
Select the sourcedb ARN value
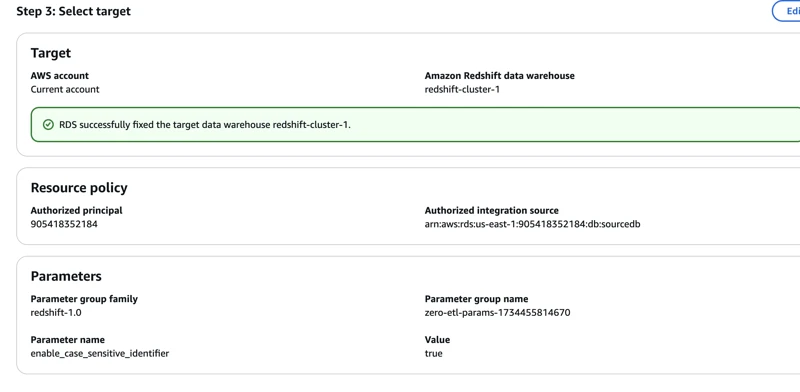click(x=532, y=224)
